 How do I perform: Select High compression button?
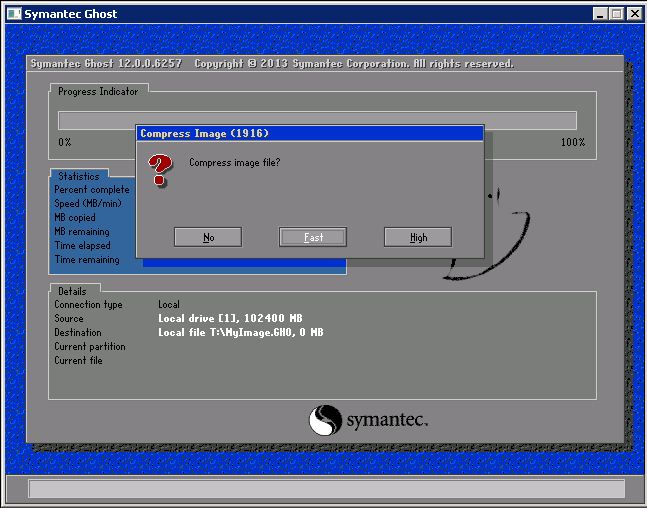click(x=418, y=237)
